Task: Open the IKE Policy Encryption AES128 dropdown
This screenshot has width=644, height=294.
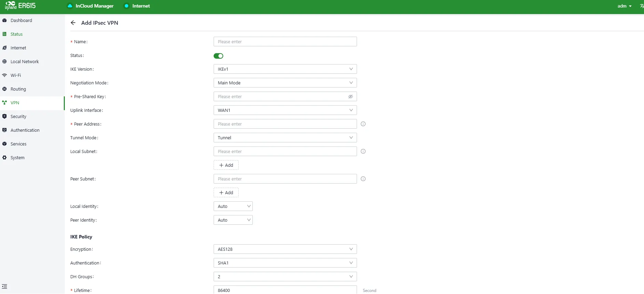Action: point(285,249)
